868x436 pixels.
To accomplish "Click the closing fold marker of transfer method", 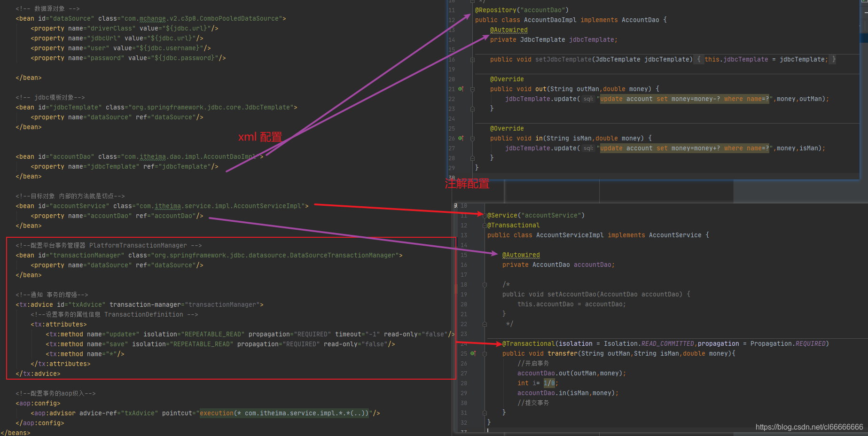I will pos(485,413).
